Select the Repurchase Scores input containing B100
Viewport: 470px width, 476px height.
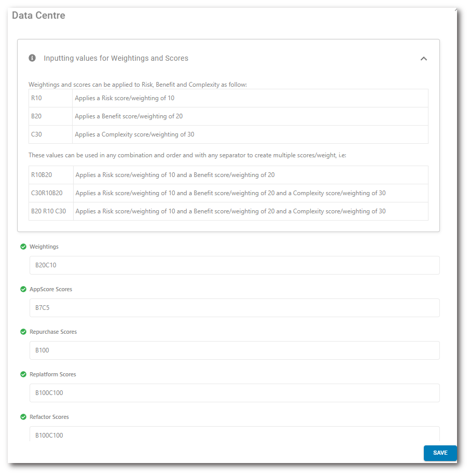[234, 350]
